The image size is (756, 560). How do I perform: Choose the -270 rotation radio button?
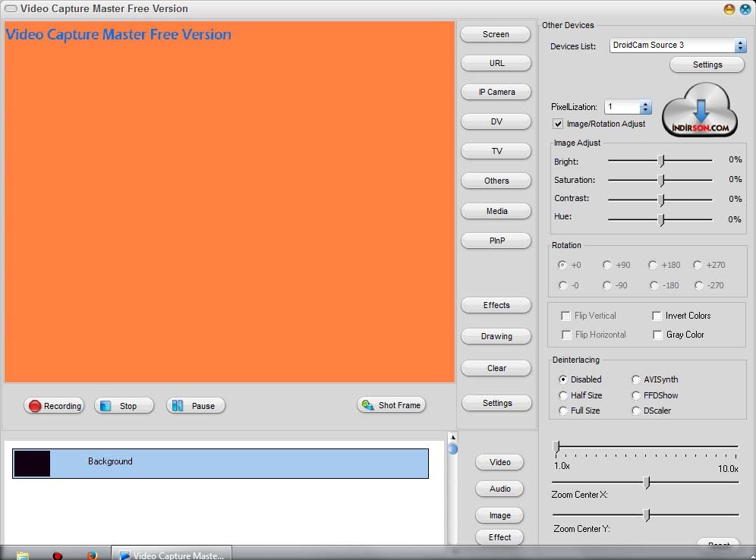click(x=698, y=285)
